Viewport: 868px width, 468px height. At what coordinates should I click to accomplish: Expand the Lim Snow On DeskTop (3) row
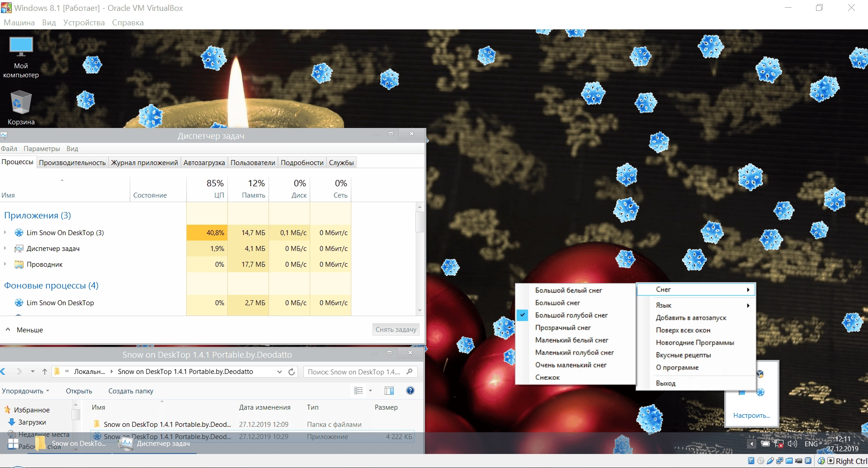(x=5, y=232)
